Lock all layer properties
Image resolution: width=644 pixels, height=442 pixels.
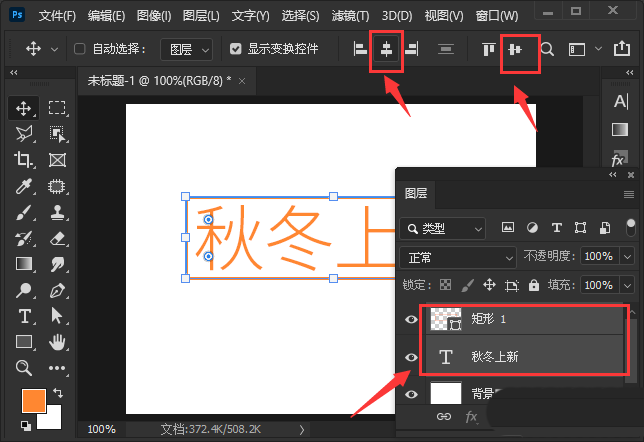(534, 285)
